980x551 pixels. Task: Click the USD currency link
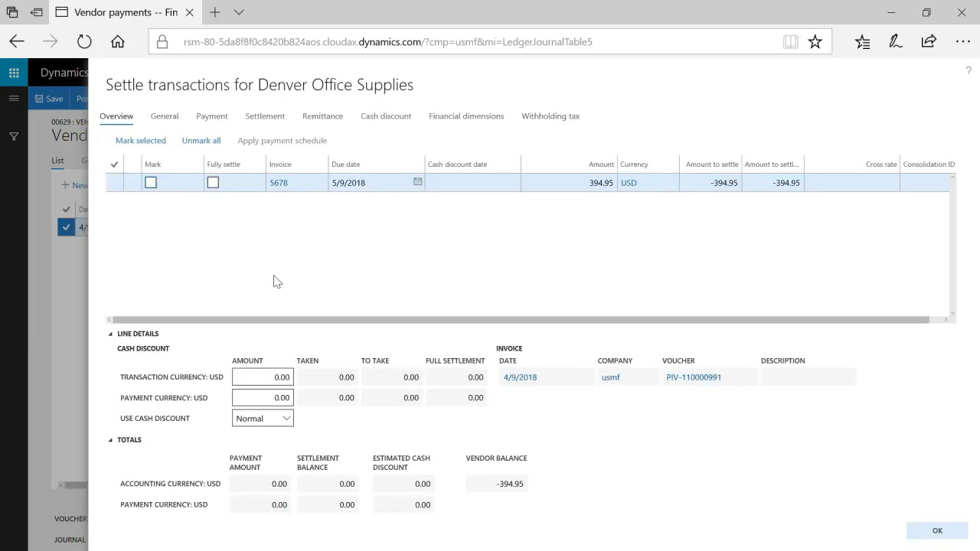[x=629, y=183]
